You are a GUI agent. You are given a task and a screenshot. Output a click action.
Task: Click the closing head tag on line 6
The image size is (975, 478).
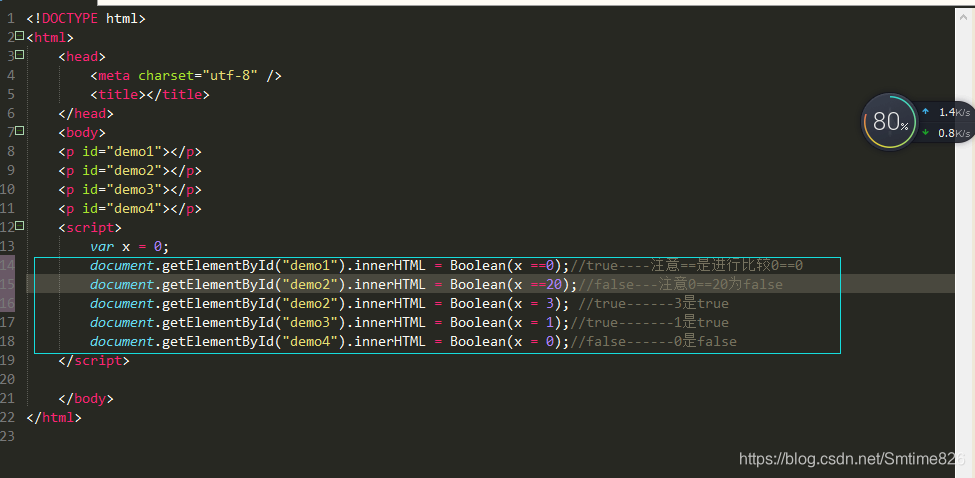tap(86, 114)
